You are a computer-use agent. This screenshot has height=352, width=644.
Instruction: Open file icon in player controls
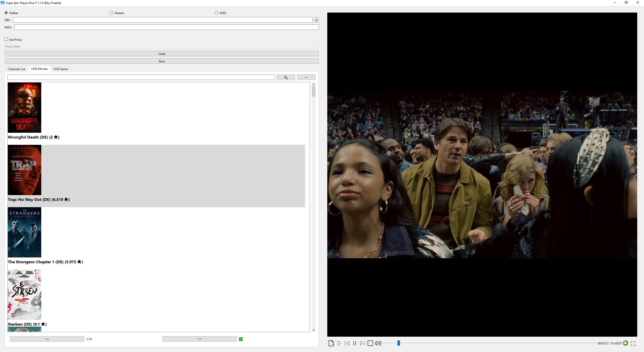click(331, 343)
